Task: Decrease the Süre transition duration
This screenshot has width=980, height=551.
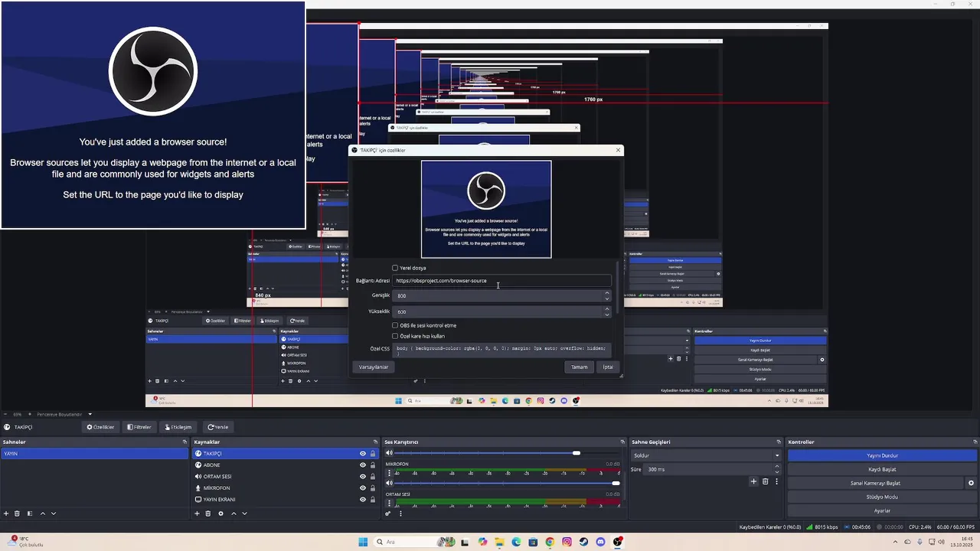Action: coord(777,471)
